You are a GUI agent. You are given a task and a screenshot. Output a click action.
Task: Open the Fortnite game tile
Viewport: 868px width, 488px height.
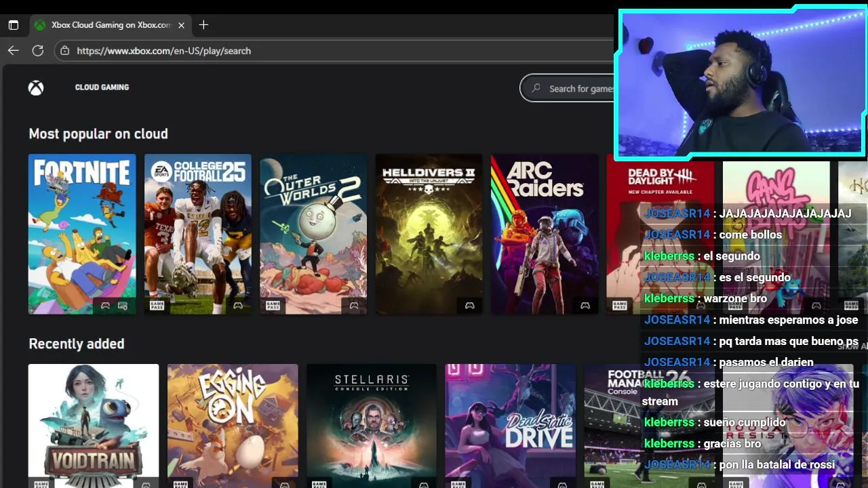click(x=82, y=234)
